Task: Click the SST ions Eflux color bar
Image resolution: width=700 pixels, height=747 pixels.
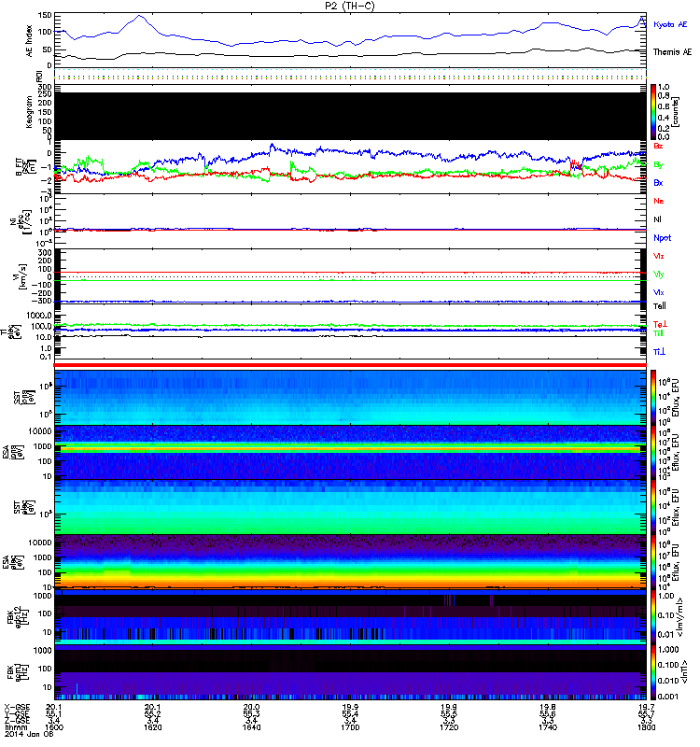Action: pos(653,397)
